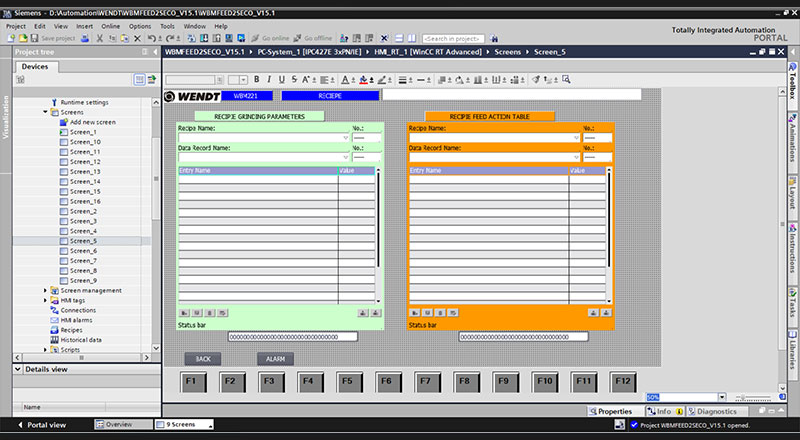The image size is (800, 440).
Task: Select the Devices tab
Action: (35, 66)
